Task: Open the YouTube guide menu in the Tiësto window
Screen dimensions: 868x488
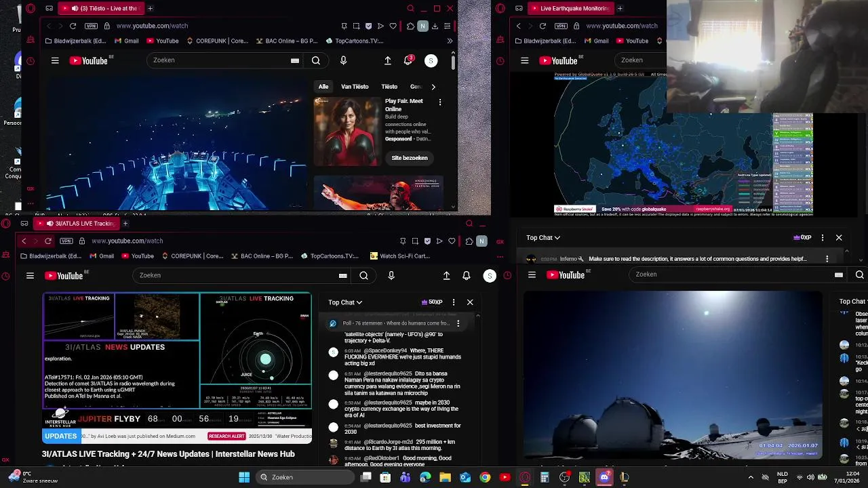Action: pyautogui.click(x=55, y=60)
